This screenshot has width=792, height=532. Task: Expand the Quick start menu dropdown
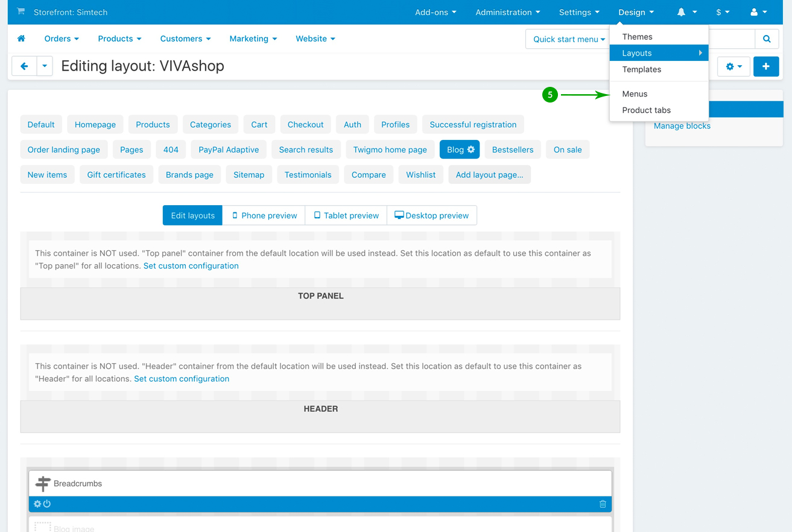[x=568, y=39]
